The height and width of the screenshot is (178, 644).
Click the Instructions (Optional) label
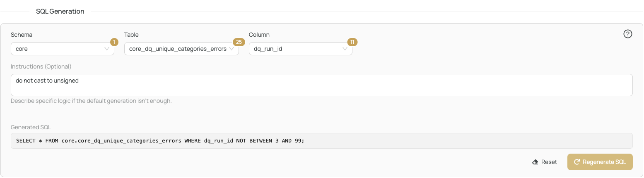[41, 66]
